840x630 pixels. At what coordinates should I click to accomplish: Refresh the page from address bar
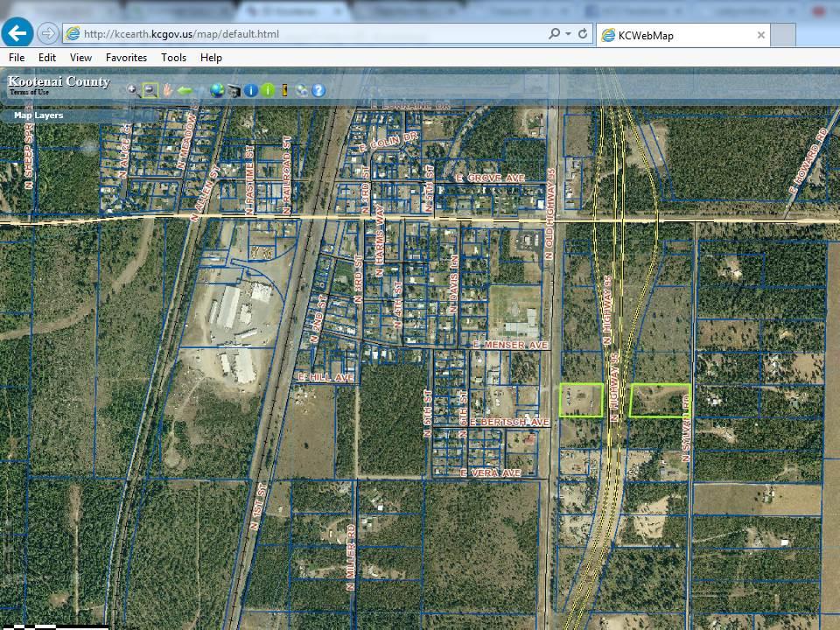(x=584, y=34)
